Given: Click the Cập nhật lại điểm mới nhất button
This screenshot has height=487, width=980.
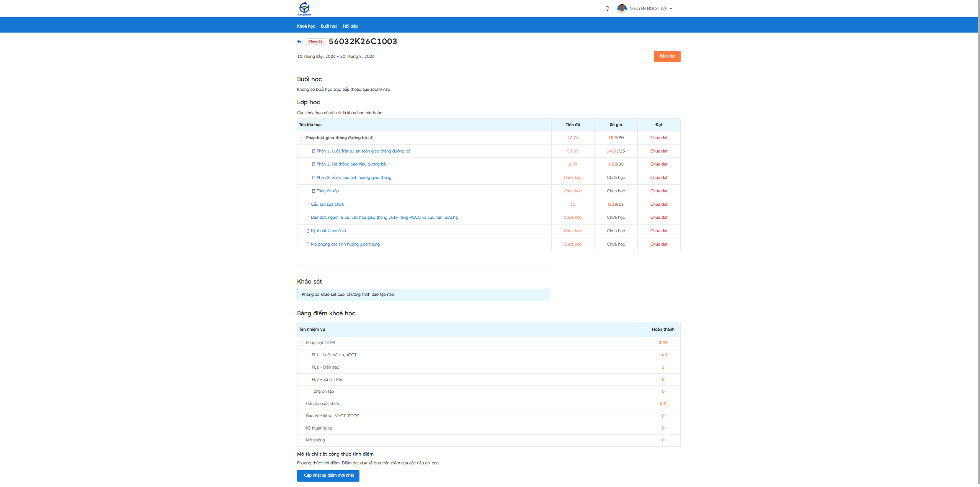Looking at the screenshot, I should click(328, 476).
